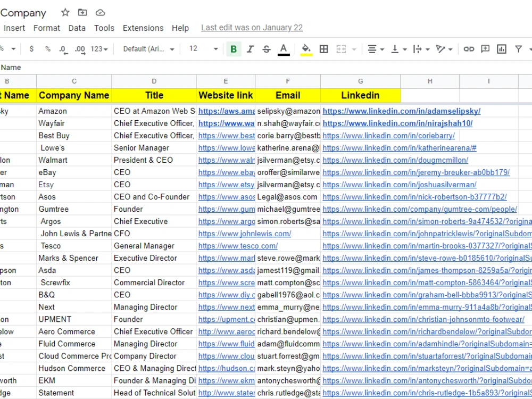Select column G header
The width and height of the screenshot is (532, 399).
pyautogui.click(x=360, y=81)
